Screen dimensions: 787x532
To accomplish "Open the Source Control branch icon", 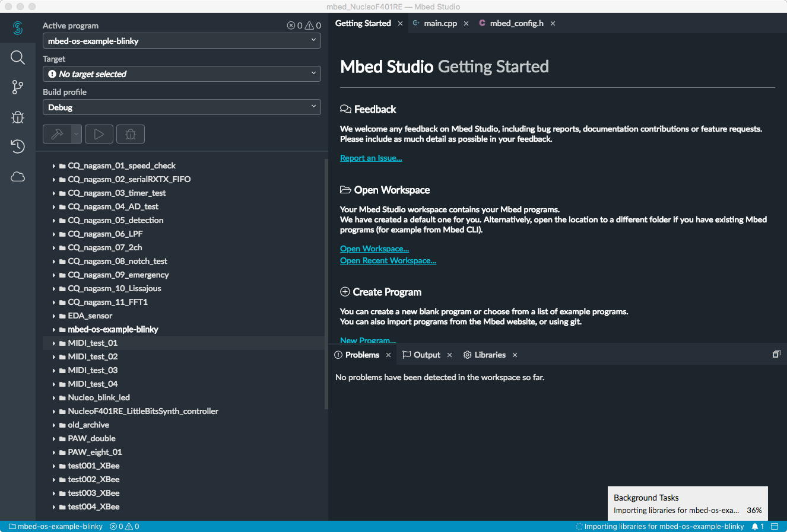I will tap(18, 87).
